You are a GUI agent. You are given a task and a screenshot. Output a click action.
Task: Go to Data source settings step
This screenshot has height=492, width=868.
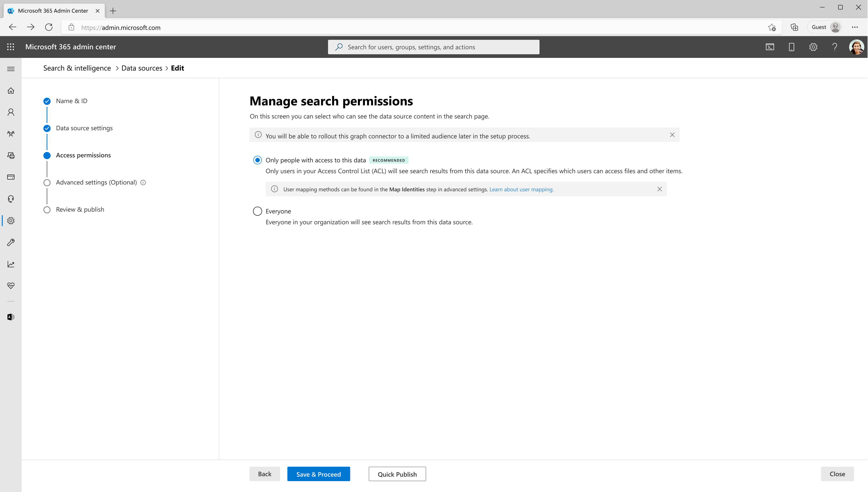click(x=84, y=128)
